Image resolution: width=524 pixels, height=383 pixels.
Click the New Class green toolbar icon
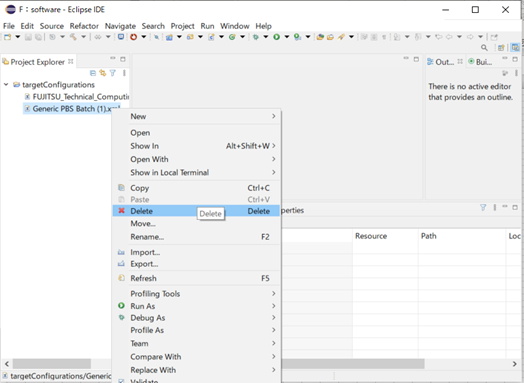click(x=232, y=37)
